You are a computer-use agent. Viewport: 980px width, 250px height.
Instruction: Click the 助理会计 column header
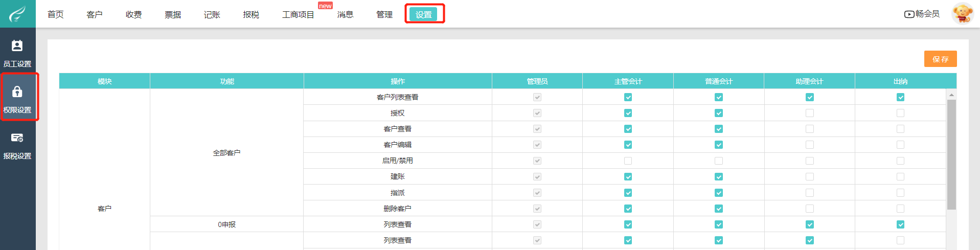coord(810,81)
